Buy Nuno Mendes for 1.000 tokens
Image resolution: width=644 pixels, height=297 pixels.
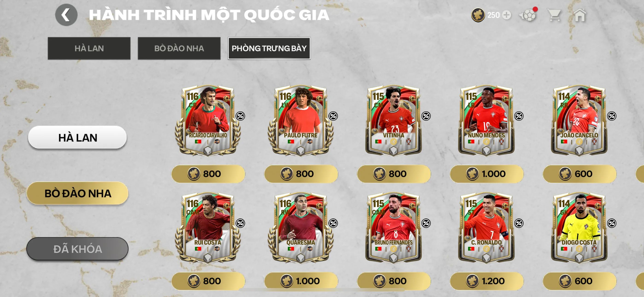pyautogui.click(x=486, y=174)
